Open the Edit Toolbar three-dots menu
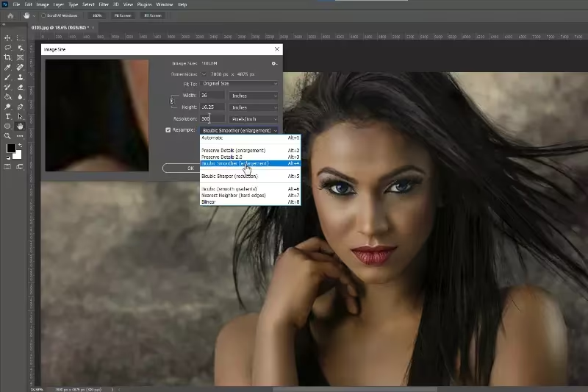This screenshot has width=588, height=392. click(x=21, y=136)
